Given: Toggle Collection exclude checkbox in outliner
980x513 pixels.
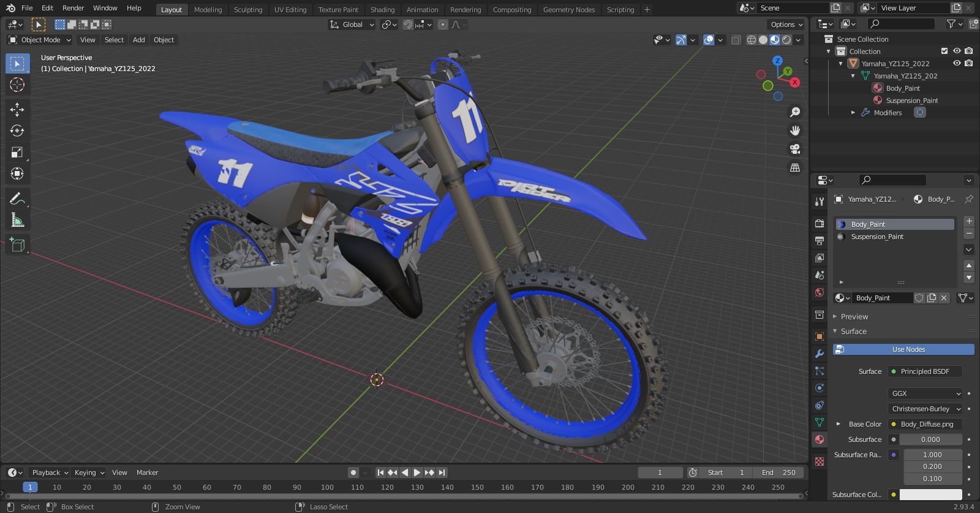Looking at the screenshot, I should [944, 51].
